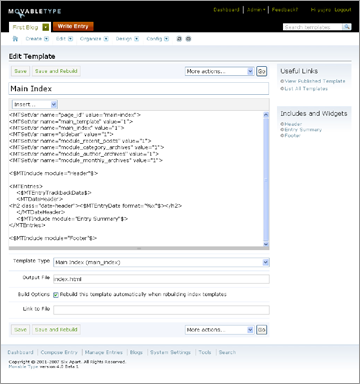This screenshot has width=360, height=384.
Task: Click the top Save button
Action: (x=20, y=71)
